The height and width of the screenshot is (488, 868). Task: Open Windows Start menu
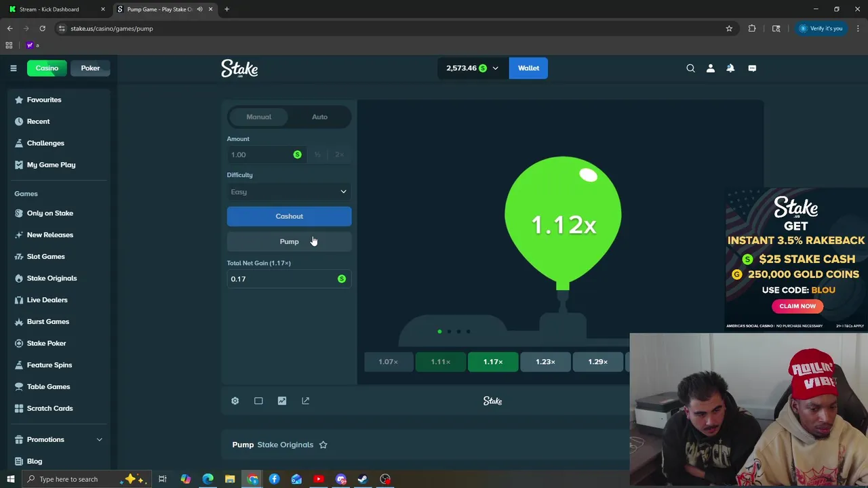[10, 479]
